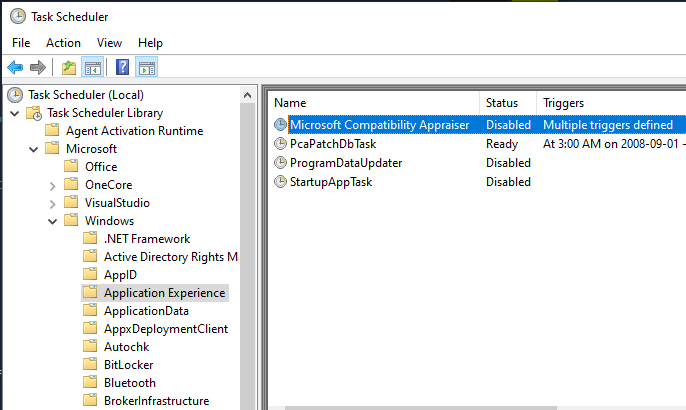Click the Forward arrow toolbar icon
This screenshot has height=410, width=686.
pos(38,67)
